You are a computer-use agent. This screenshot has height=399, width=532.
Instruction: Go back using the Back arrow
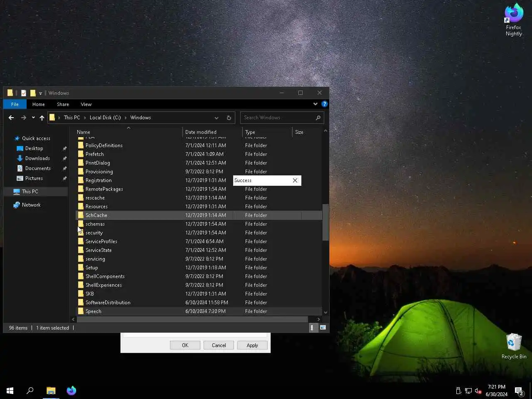[x=11, y=118]
